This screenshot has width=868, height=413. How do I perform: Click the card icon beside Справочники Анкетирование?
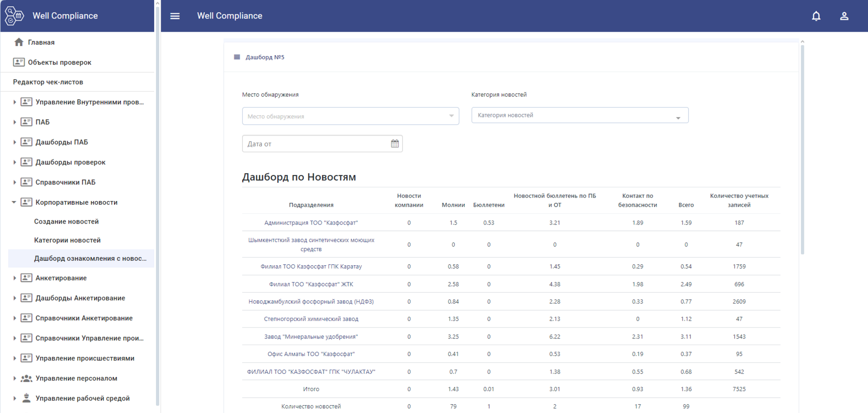[x=27, y=318]
